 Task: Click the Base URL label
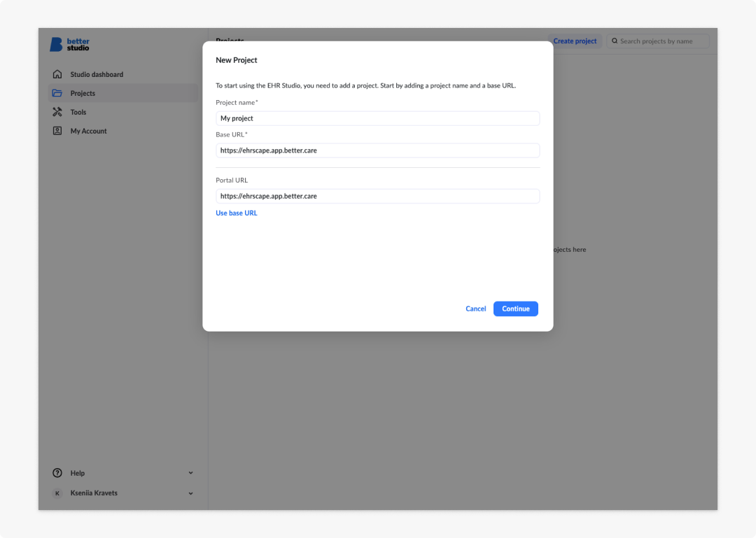(x=232, y=134)
